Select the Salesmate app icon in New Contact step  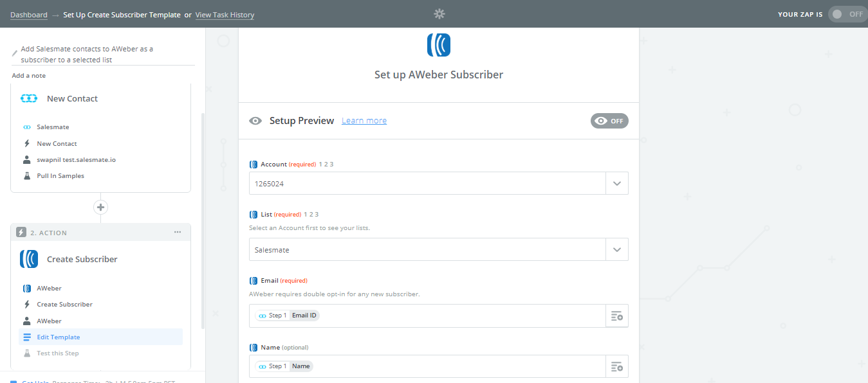(x=26, y=127)
